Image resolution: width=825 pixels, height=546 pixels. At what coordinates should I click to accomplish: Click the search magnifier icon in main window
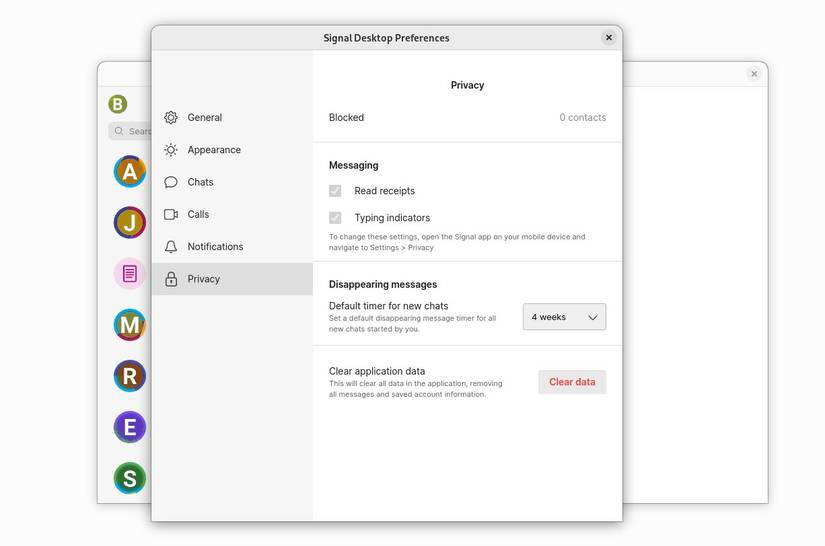(119, 131)
